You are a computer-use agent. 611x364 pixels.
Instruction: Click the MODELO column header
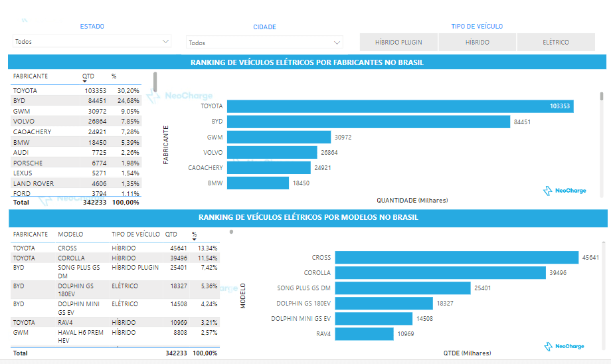pyautogui.click(x=70, y=234)
